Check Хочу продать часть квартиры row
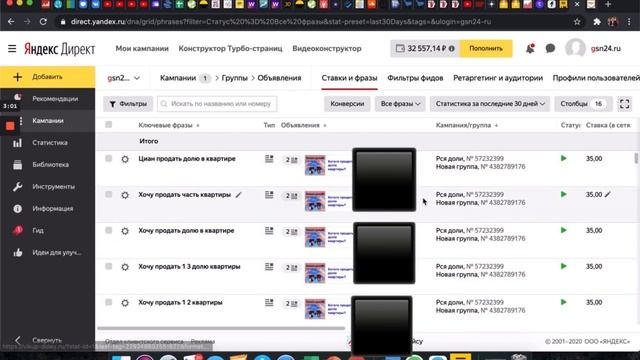 109,194
